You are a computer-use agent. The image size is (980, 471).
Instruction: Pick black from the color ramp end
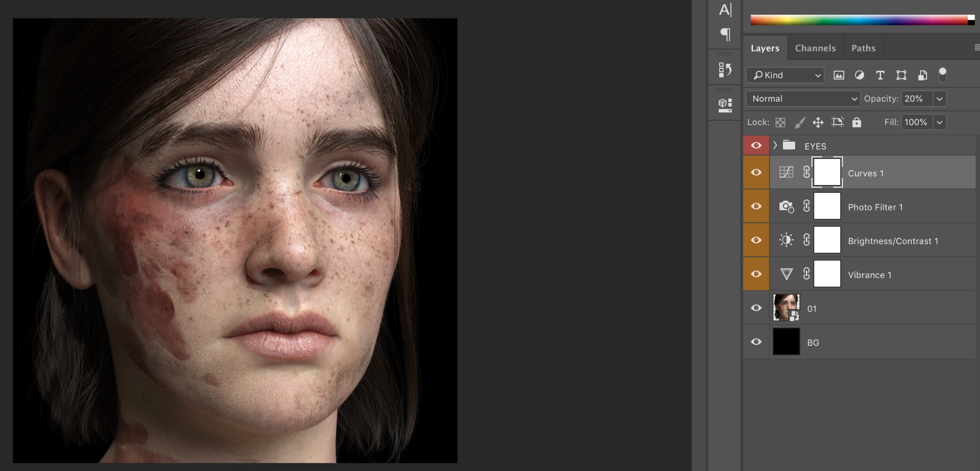click(971, 22)
